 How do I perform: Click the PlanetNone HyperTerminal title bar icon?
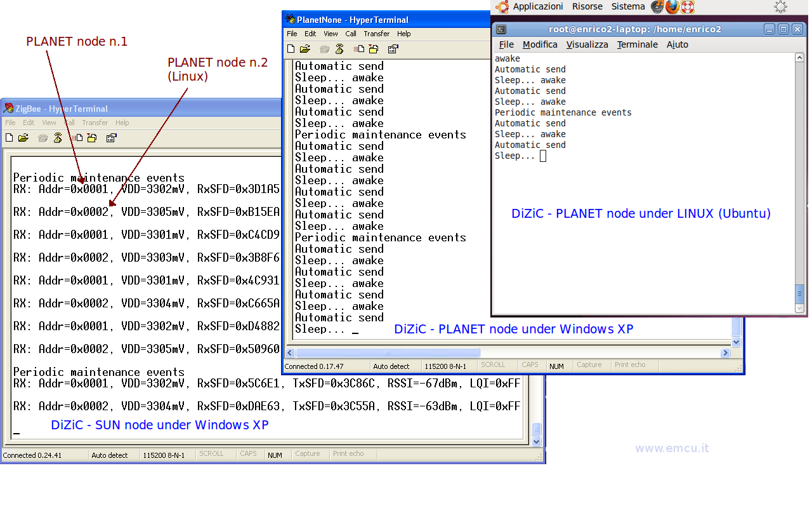[x=290, y=19]
